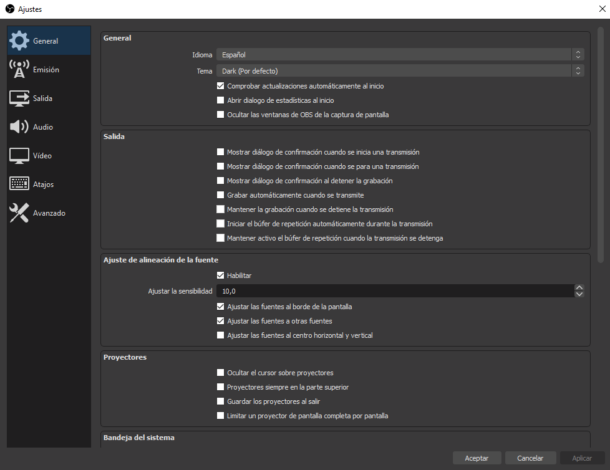
Task: Open Avanzado settings via tools icon
Action: pos(19,213)
